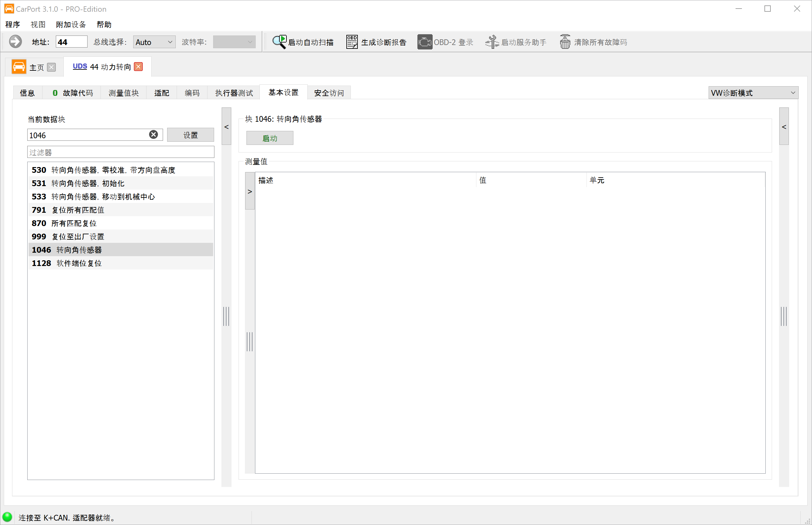Viewport: 812px width, 525px height.
Task: Generate diagnostic report icon
Action: [352, 42]
